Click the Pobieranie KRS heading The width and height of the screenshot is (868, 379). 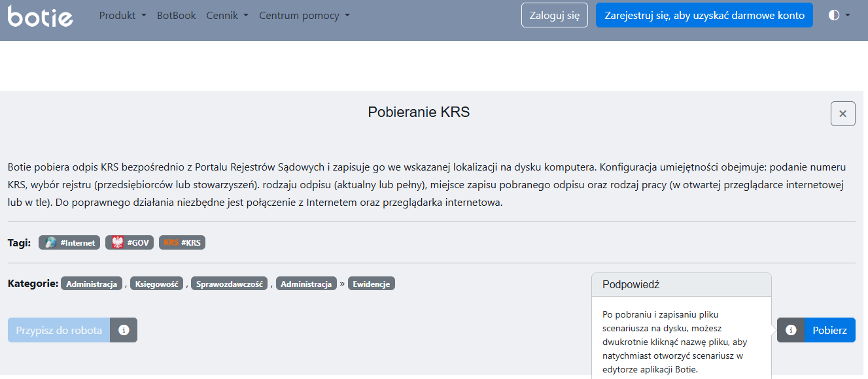coord(419,112)
